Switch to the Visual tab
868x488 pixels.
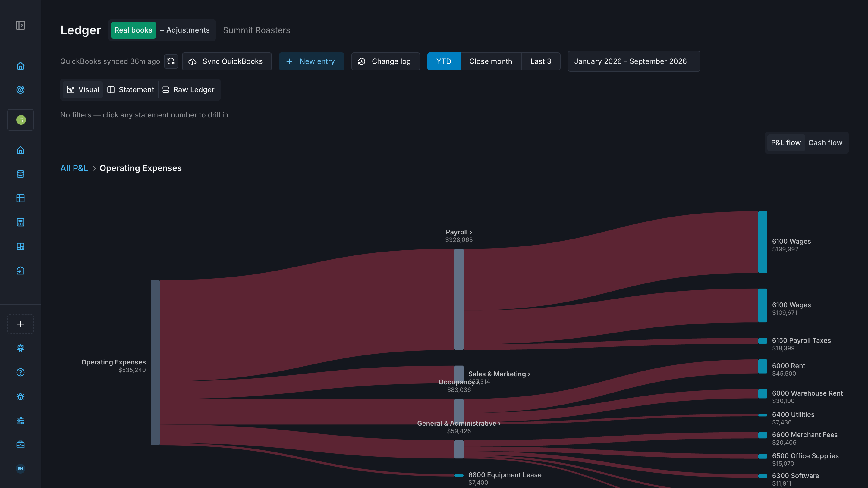point(83,89)
